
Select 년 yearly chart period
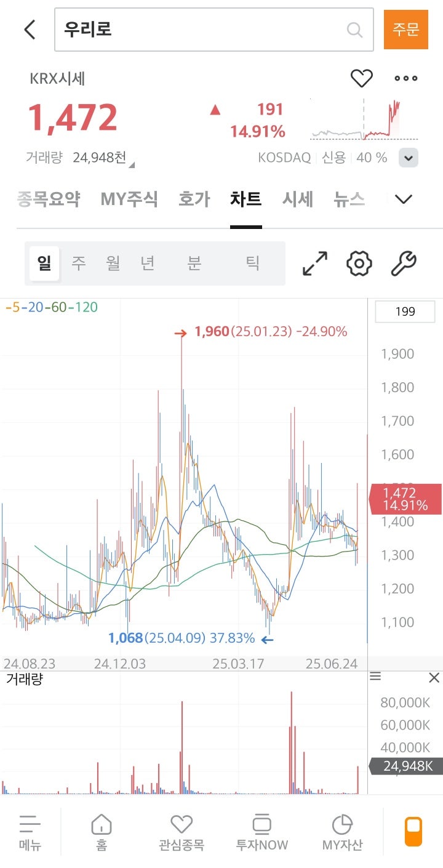[148, 263]
